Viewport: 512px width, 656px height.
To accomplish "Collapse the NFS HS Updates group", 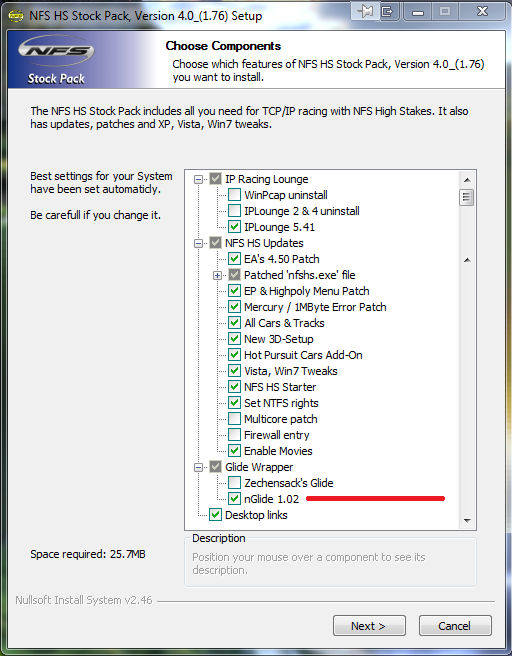I will (198, 243).
